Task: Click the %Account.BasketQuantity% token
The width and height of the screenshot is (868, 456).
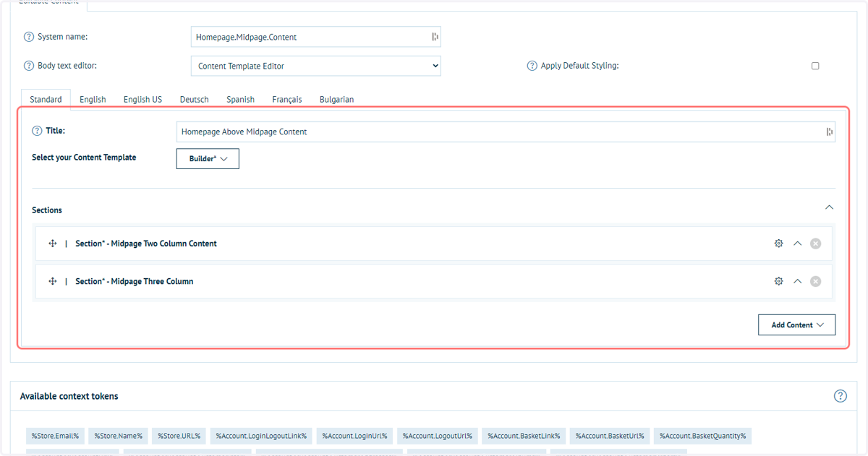Action: (703, 436)
